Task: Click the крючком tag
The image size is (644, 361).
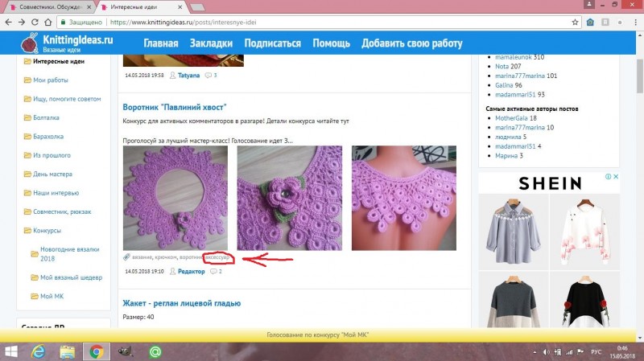Action: click(166, 257)
